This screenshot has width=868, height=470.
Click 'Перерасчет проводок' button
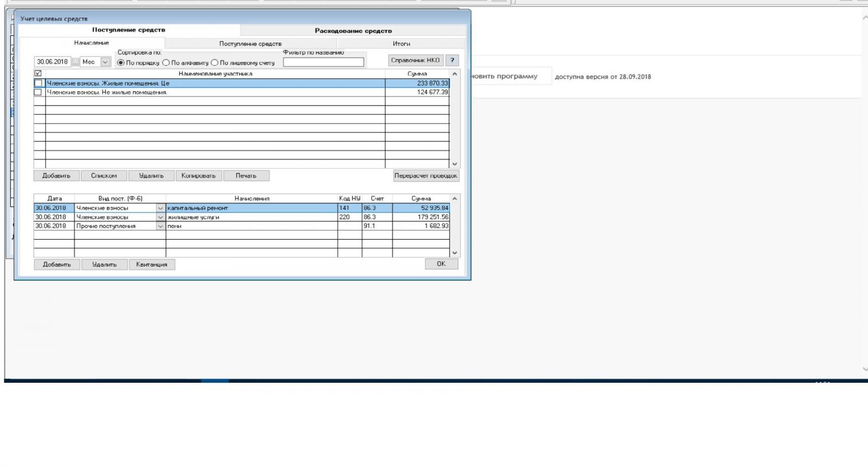click(x=426, y=176)
